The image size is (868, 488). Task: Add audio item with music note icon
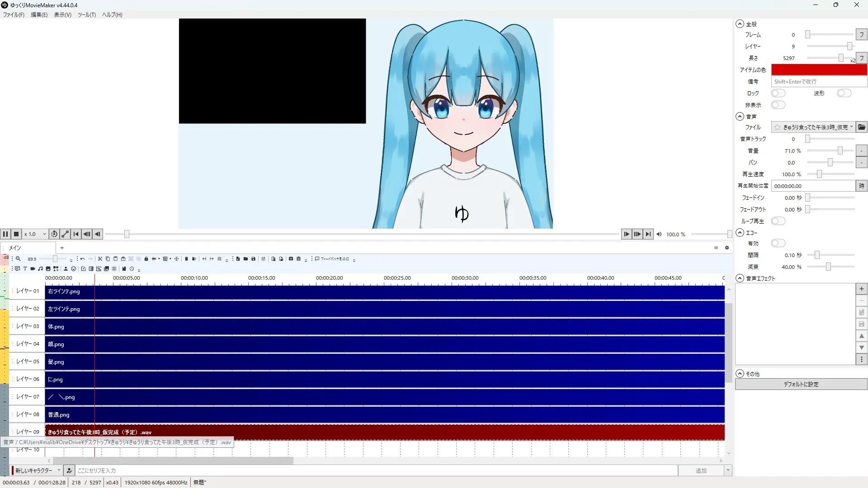click(40, 269)
